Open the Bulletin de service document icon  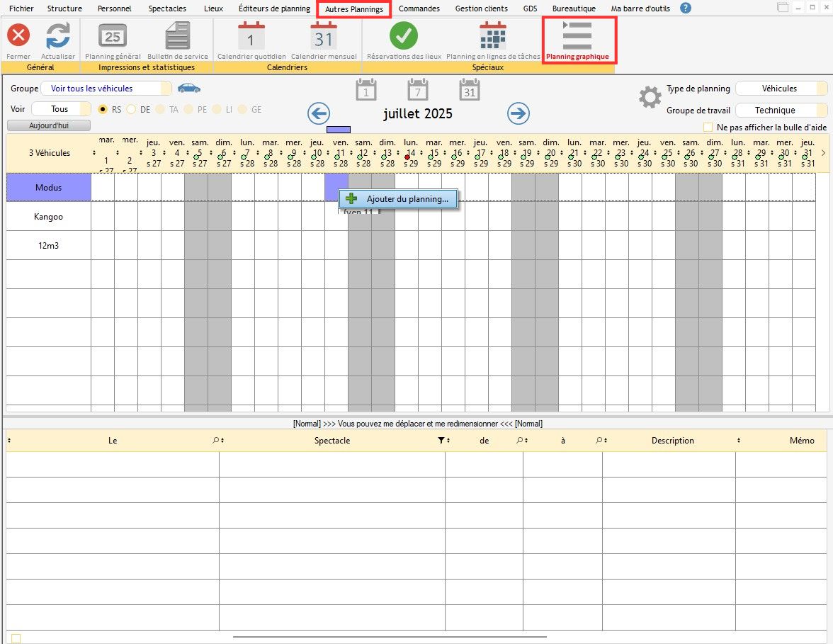tap(178, 36)
